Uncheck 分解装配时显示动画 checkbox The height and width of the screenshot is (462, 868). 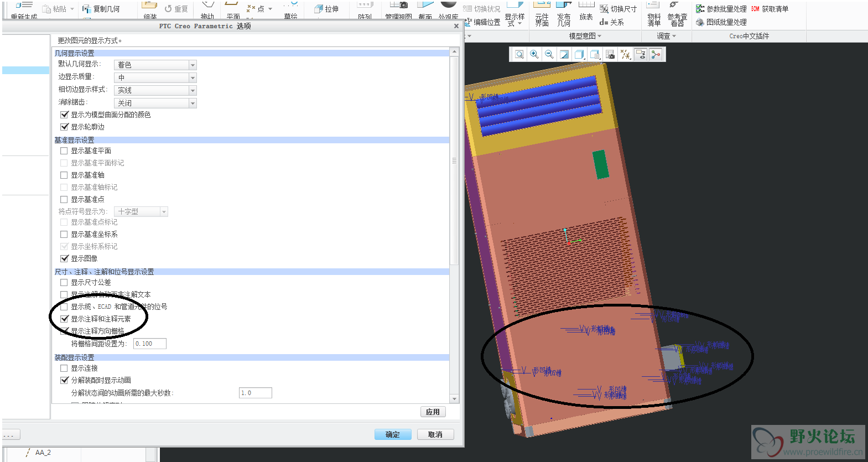(x=64, y=381)
